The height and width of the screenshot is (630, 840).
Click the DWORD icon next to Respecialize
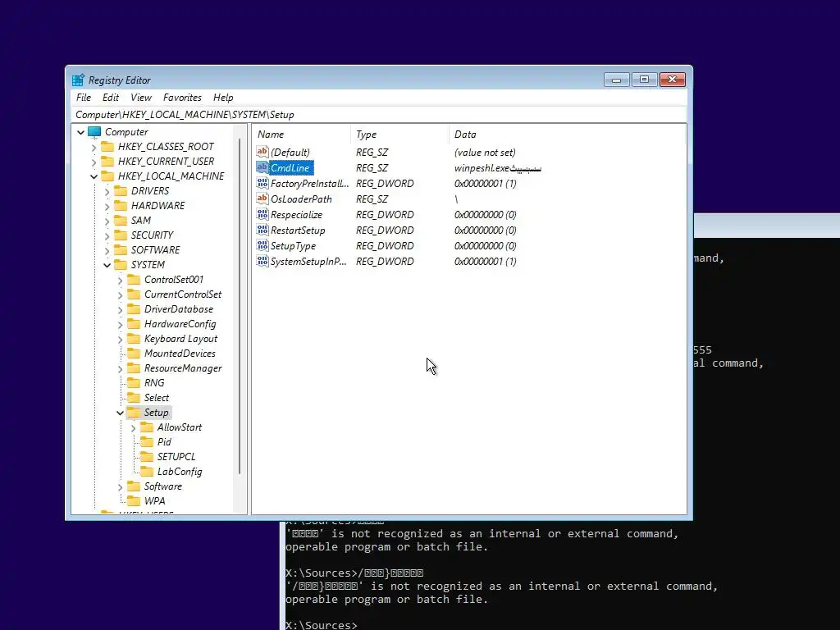tap(262, 214)
